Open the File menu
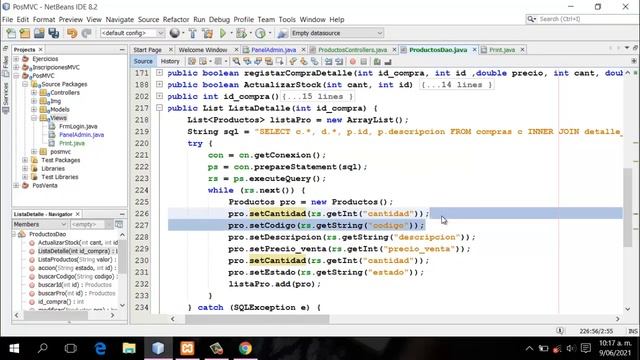The height and width of the screenshot is (360, 640). point(7,19)
